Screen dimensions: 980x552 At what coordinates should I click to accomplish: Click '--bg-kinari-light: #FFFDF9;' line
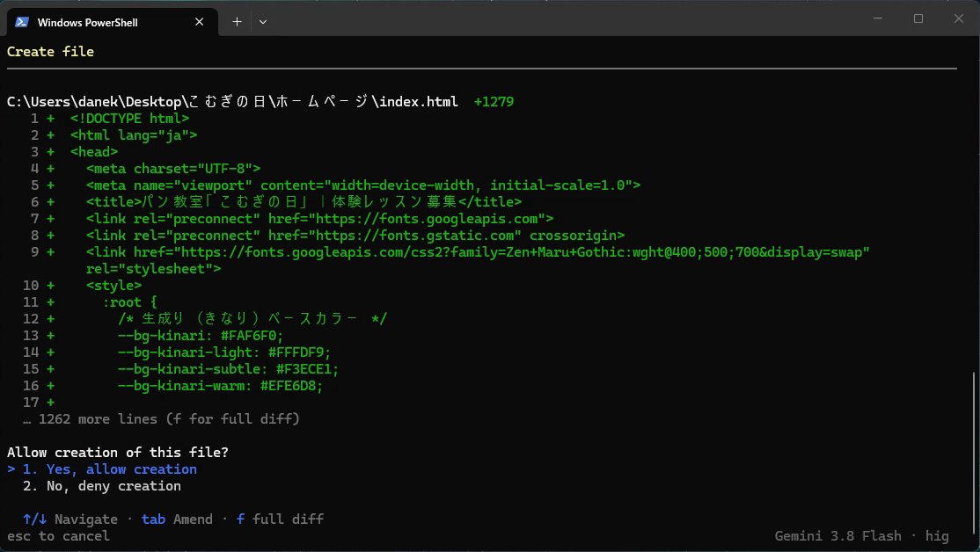coord(224,352)
